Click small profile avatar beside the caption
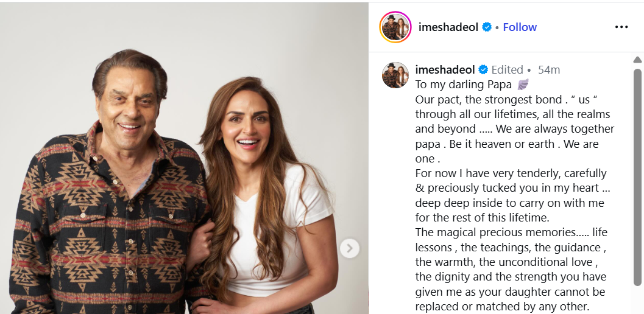Screen dimensions: 644x314 (x=395, y=75)
